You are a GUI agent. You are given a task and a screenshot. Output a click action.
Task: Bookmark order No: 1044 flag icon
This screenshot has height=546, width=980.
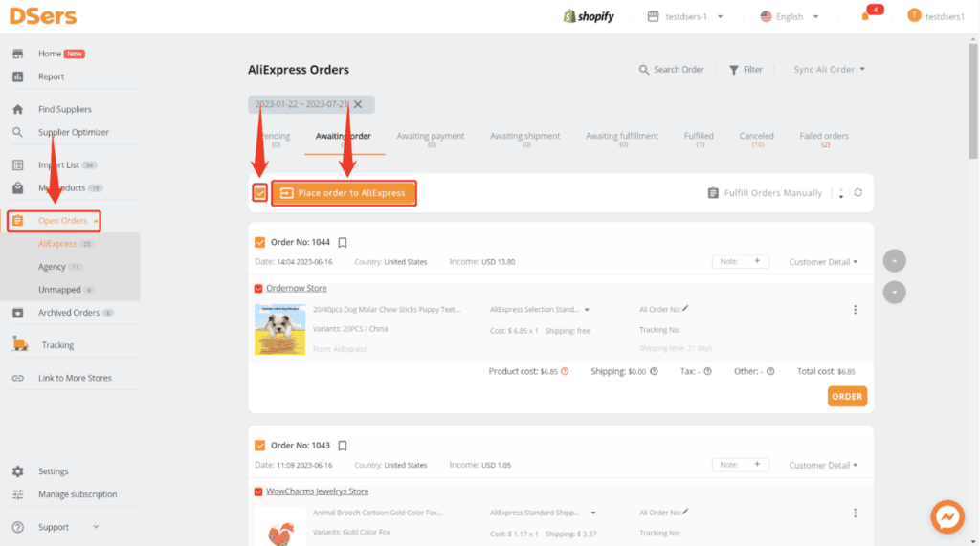click(x=343, y=242)
